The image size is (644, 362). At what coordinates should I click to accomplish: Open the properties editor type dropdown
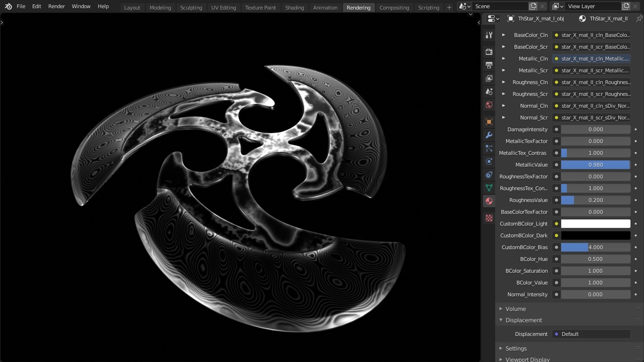493,19
